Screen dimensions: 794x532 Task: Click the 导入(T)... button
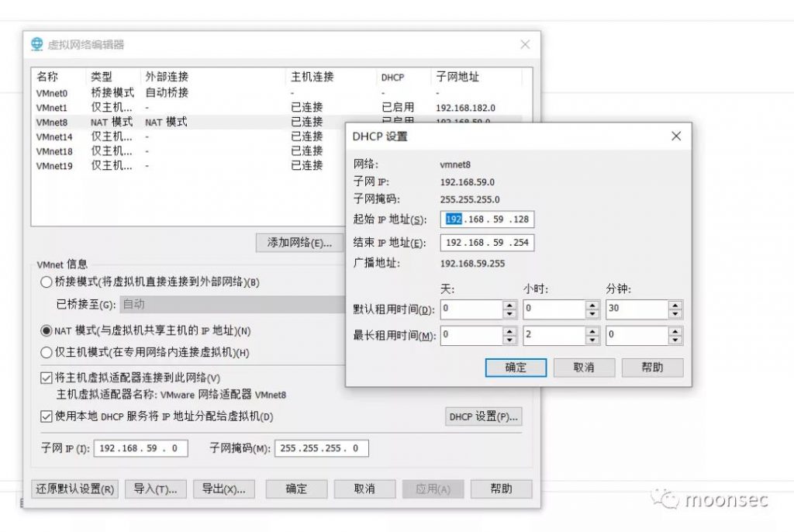[x=155, y=489]
